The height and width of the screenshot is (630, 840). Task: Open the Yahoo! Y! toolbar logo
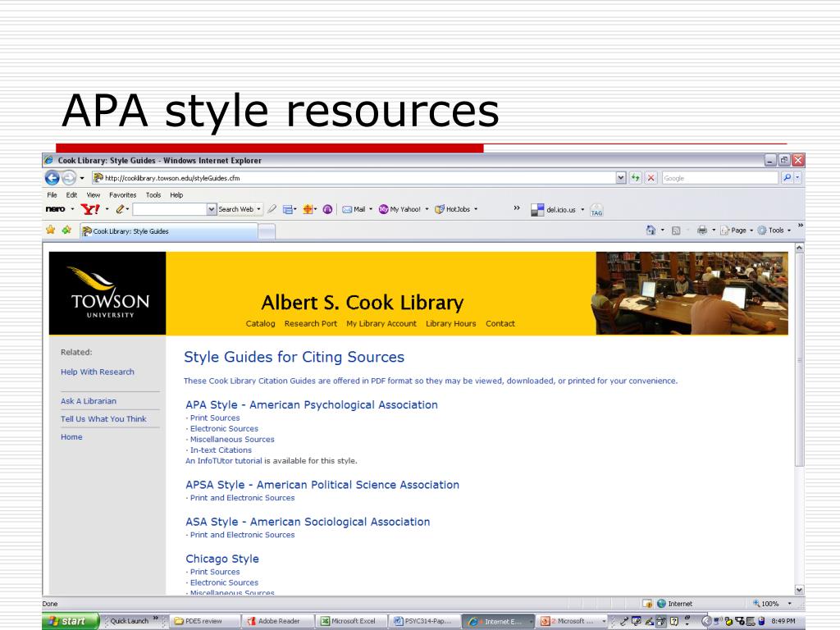click(x=90, y=209)
